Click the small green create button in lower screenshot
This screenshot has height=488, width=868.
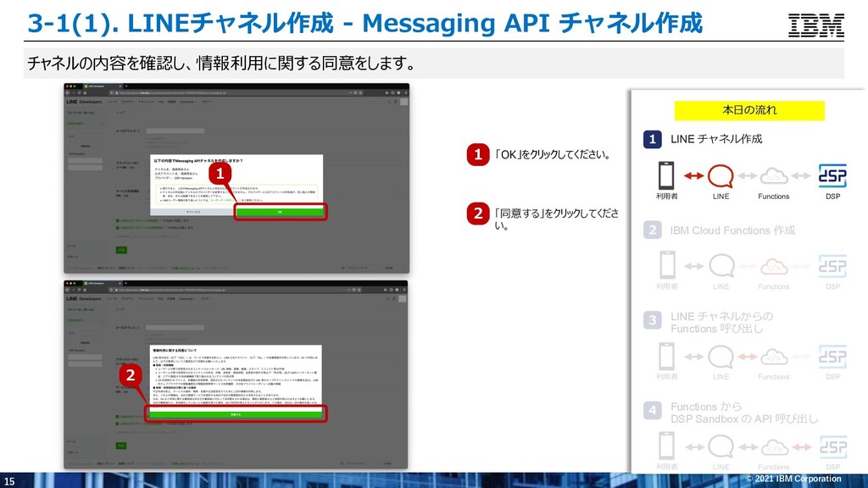click(x=121, y=446)
